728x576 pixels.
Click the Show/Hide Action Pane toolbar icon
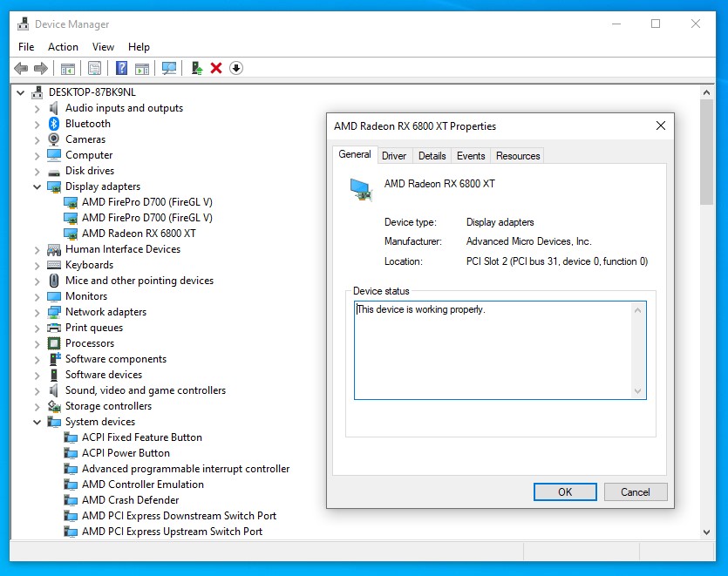point(142,68)
